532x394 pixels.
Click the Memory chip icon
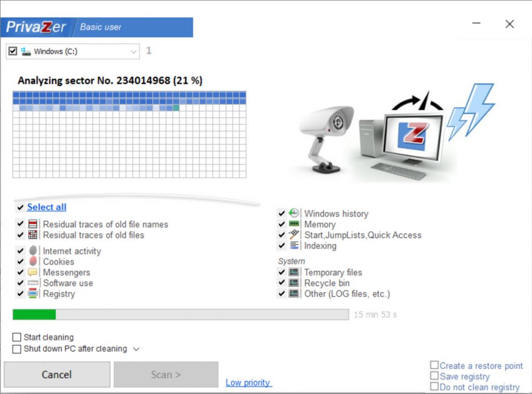[x=295, y=224]
